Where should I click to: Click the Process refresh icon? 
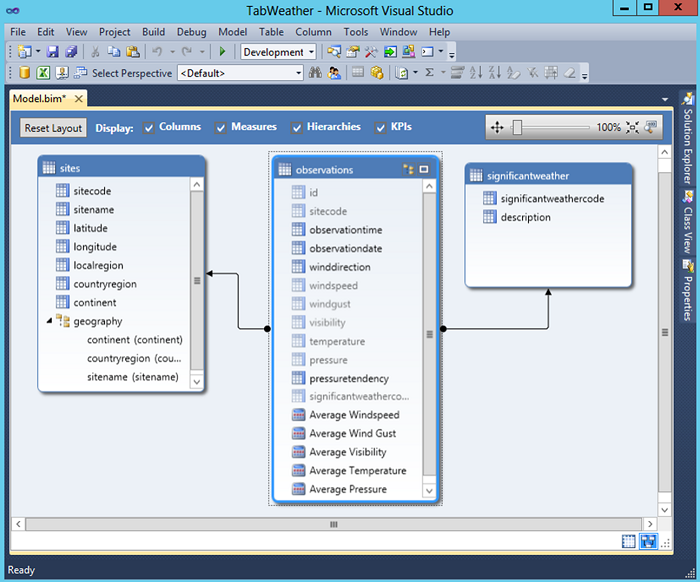(x=402, y=73)
